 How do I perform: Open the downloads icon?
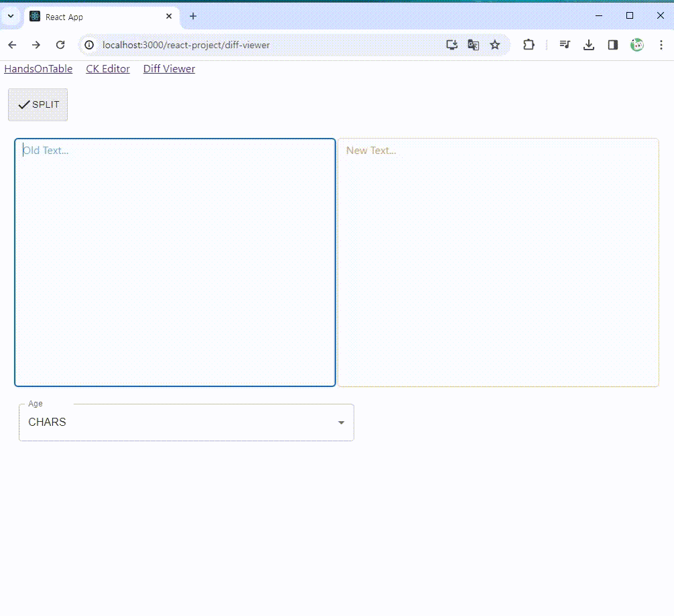click(588, 45)
